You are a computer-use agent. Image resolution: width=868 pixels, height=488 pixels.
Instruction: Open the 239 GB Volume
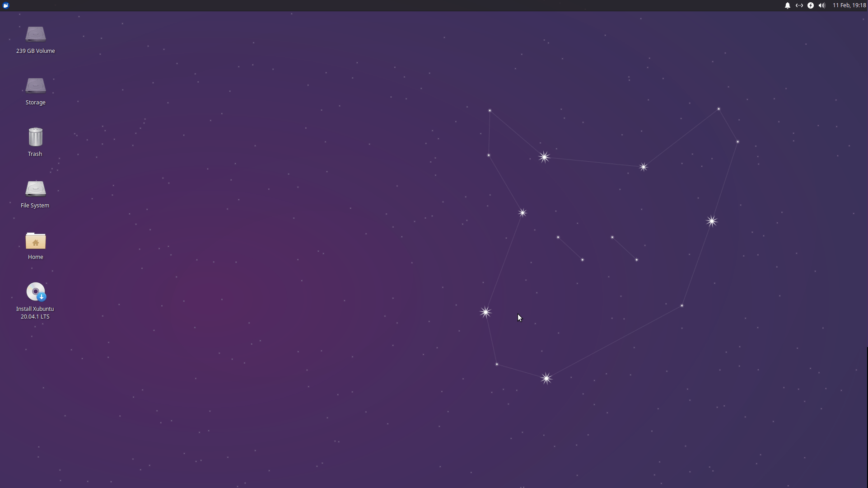pyautogui.click(x=35, y=34)
